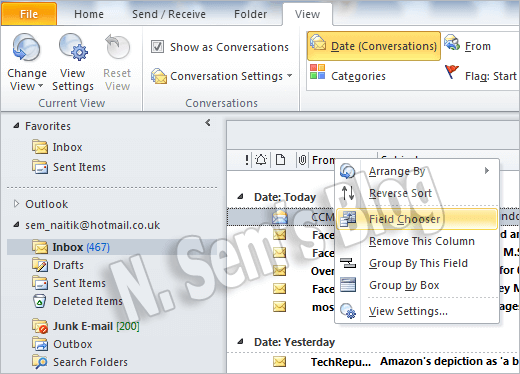Collapse sem_naitik@hotmail.co.uk account
This screenshot has height=374, width=520.
point(16,225)
